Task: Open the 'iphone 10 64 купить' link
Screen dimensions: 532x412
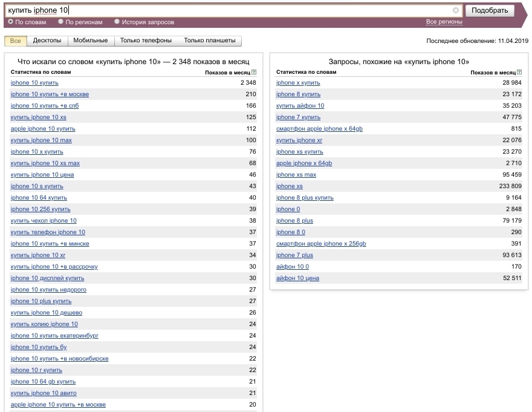Action: coord(39,198)
